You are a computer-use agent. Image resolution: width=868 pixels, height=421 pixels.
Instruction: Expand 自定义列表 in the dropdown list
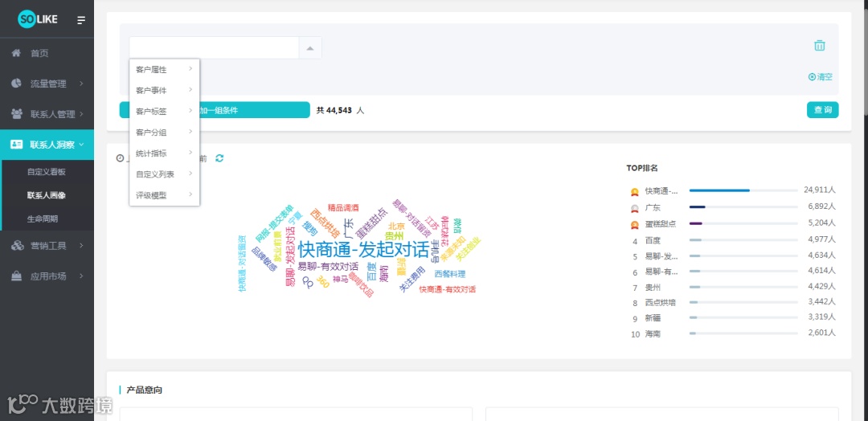pyautogui.click(x=165, y=174)
